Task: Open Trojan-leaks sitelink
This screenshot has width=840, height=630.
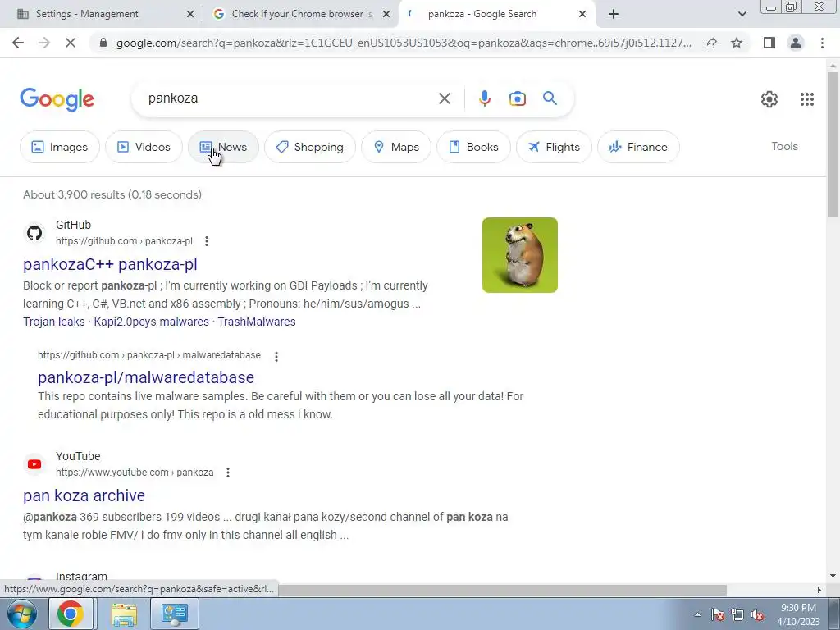Action: 54,322
